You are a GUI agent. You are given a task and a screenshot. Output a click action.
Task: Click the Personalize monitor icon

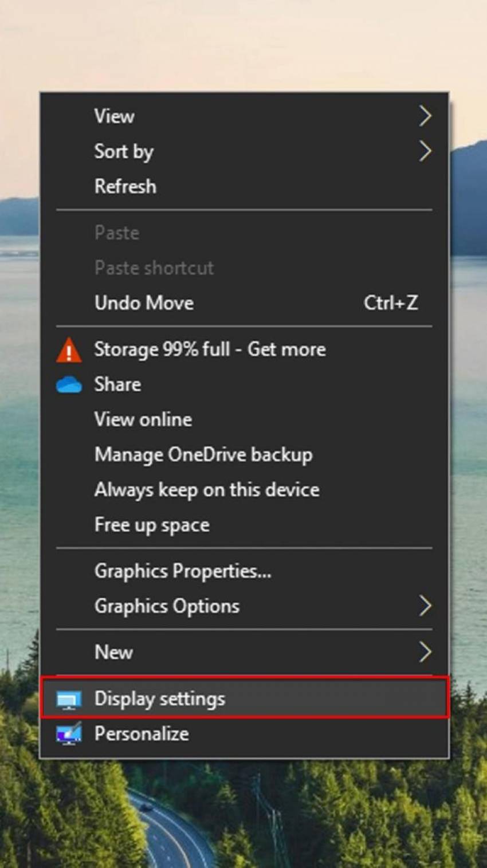(69, 734)
